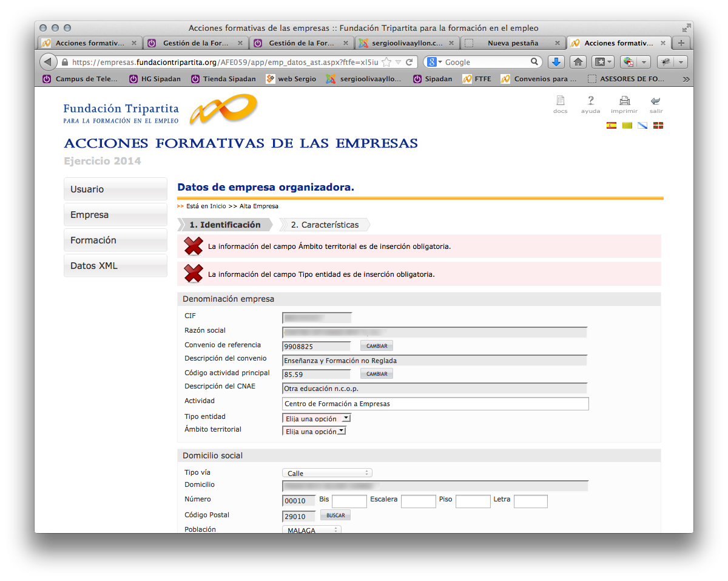
Task: Click the BUSCAR postal code button
Action: pos(335,515)
